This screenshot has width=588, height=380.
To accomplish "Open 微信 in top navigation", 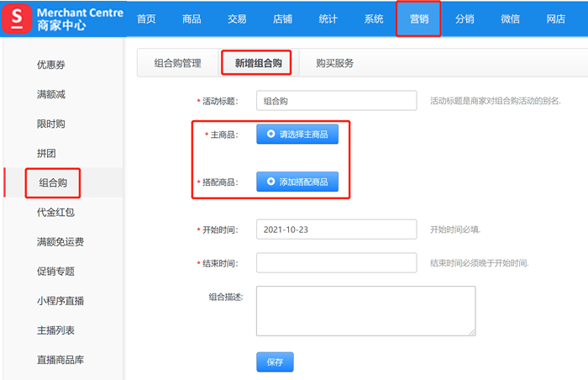I will coord(510,19).
